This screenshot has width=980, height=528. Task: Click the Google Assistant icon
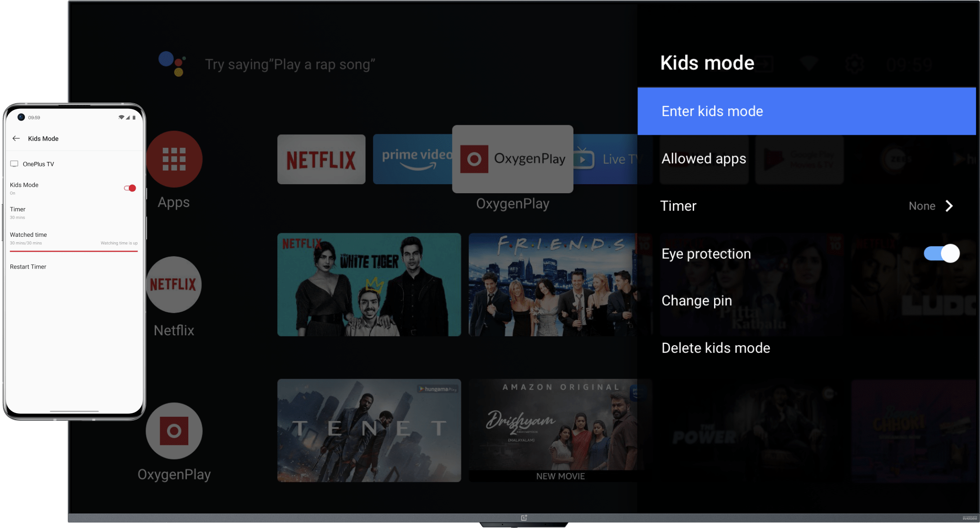point(172,64)
